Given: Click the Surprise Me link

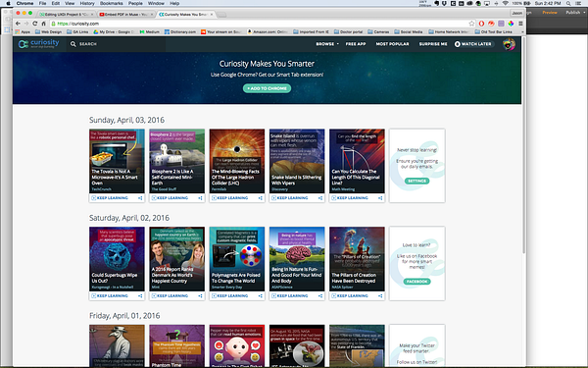Looking at the screenshot, I should [x=433, y=44].
